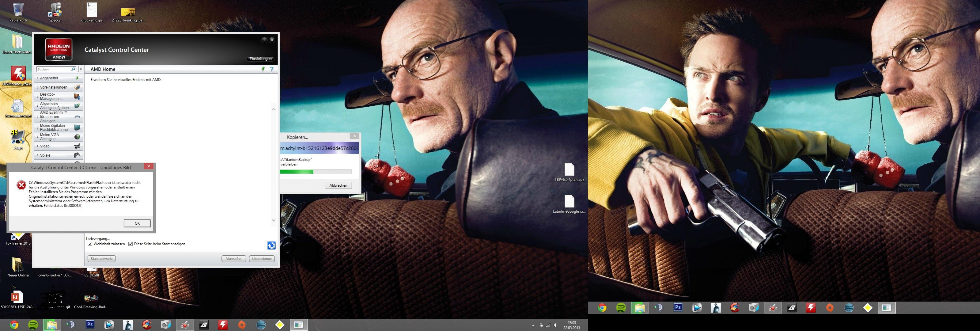The width and height of the screenshot is (980, 331).
Task: Open the Einstellungen menu
Action: click(x=261, y=59)
